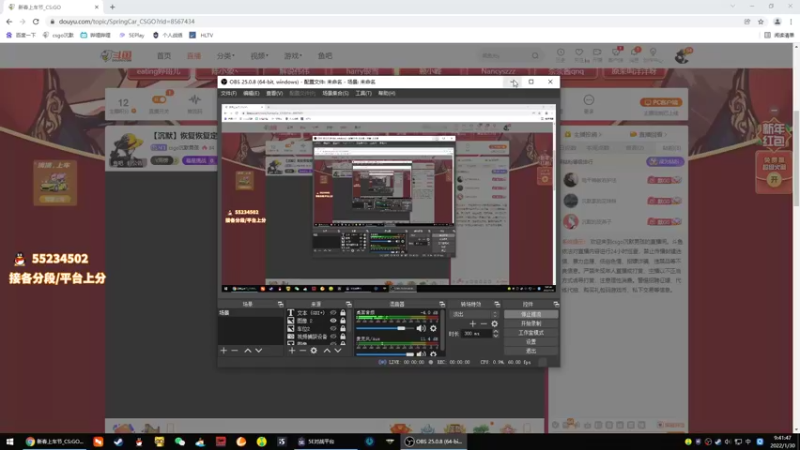Undock the Scene Transitions panel via header icon
This screenshot has height=450, width=800.
(x=497, y=304)
